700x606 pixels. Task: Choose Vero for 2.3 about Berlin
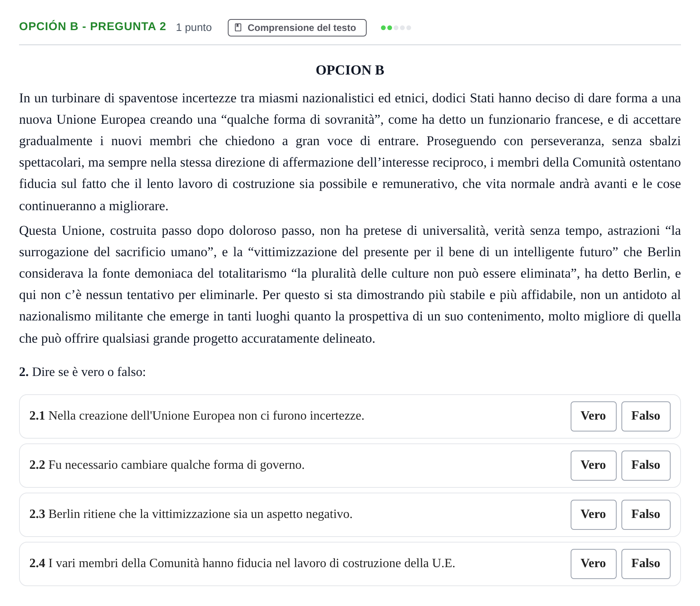point(593,514)
